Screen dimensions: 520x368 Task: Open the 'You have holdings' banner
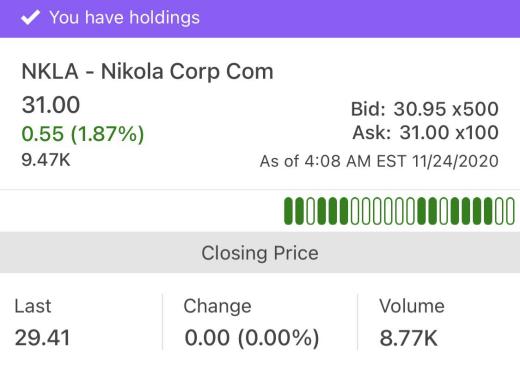point(260,18)
